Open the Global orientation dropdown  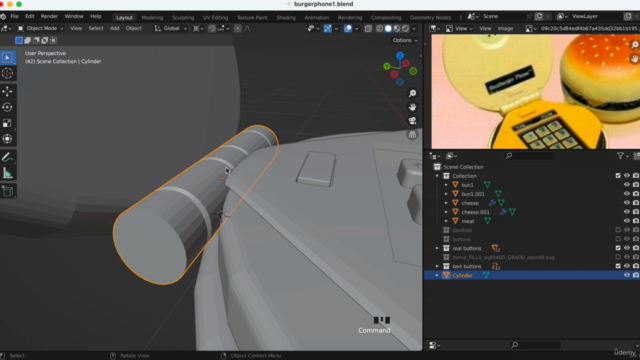coord(171,29)
